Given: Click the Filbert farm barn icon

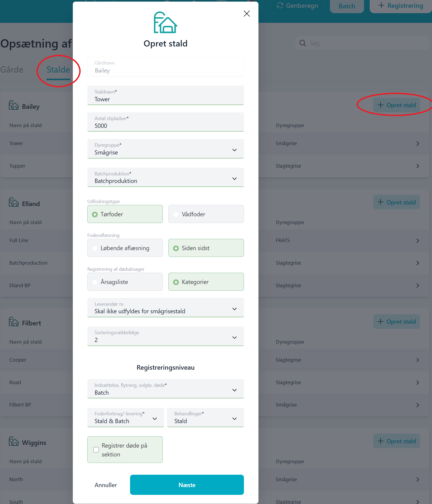Looking at the screenshot, I should point(14,322).
